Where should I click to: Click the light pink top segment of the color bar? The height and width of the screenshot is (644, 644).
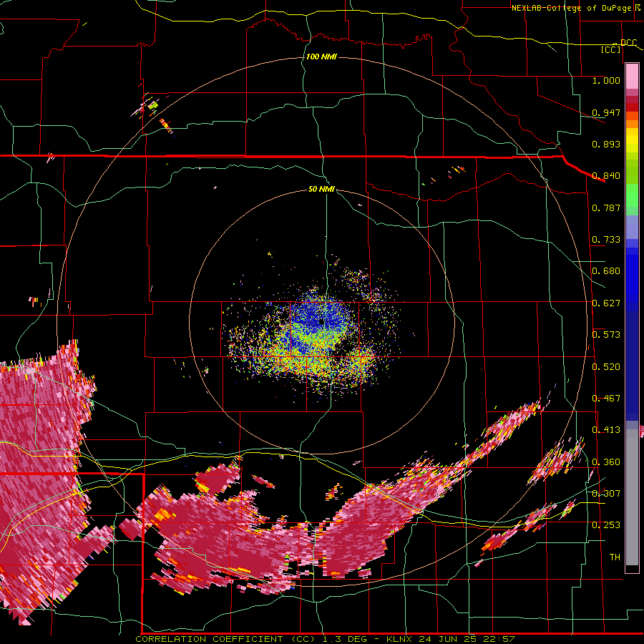(632, 76)
